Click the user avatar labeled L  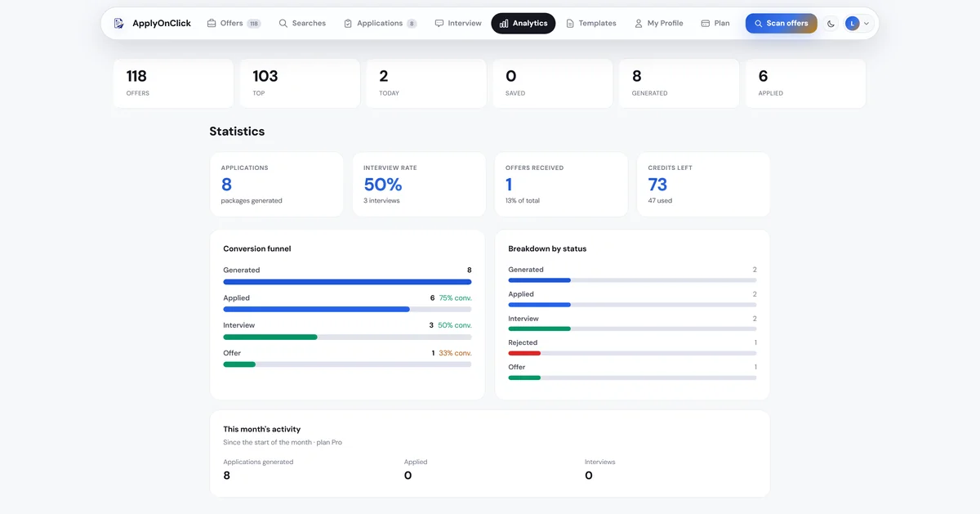[x=853, y=24]
